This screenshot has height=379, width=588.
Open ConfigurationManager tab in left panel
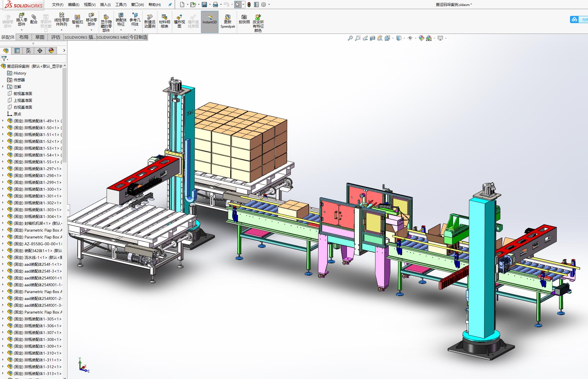point(28,51)
